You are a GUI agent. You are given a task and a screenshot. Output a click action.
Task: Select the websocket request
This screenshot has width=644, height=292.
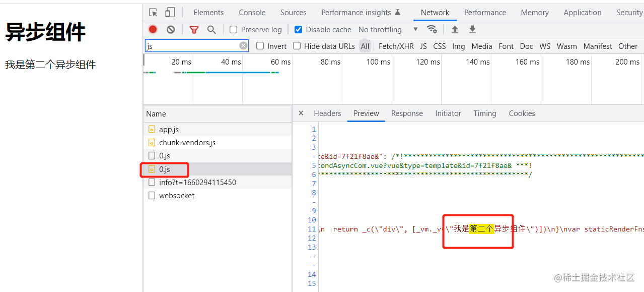pyautogui.click(x=218, y=195)
